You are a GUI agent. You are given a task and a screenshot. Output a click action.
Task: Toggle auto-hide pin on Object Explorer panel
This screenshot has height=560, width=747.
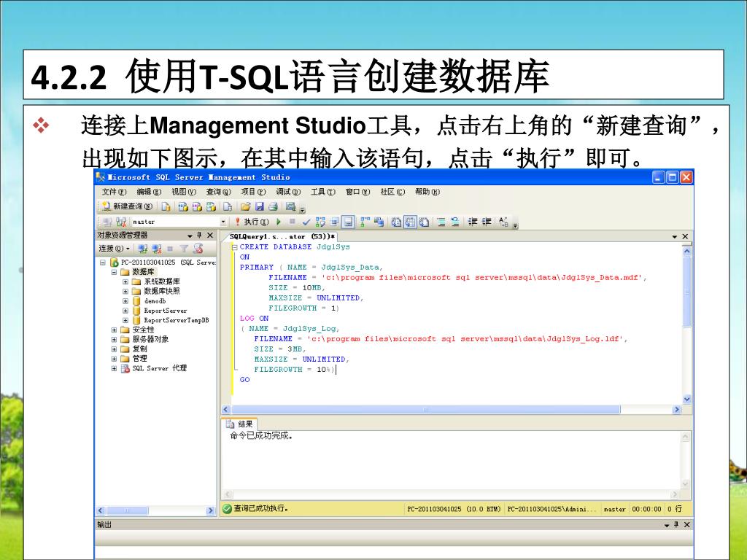pos(199,236)
